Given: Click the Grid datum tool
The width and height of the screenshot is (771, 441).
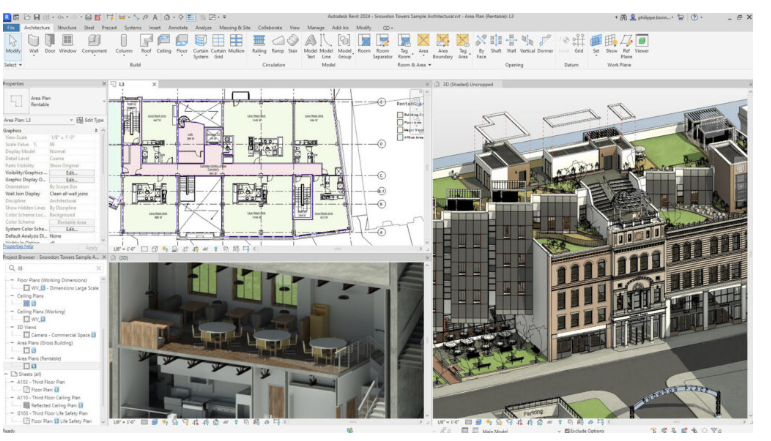Looking at the screenshot, I should [578, 43].
